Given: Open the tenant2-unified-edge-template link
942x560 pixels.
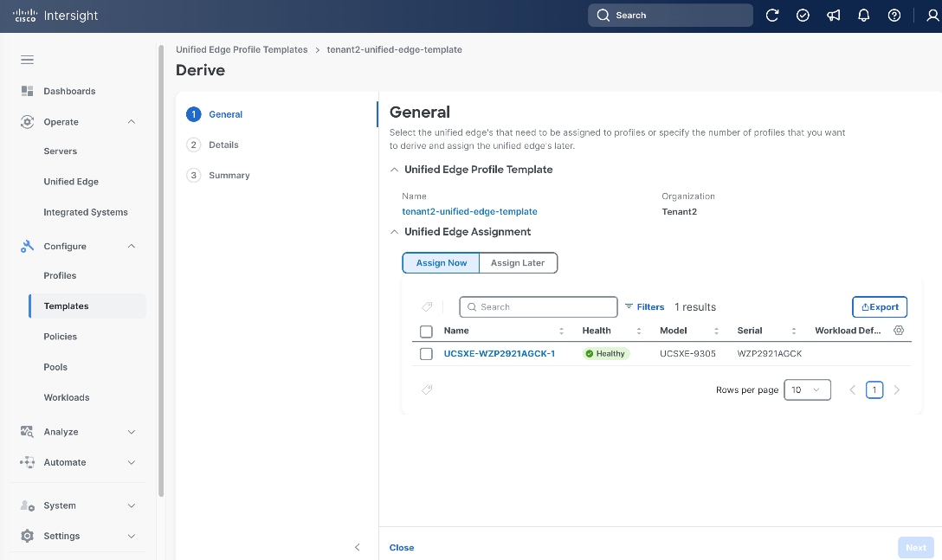Looking at the screenshot, I should (470, 211).
